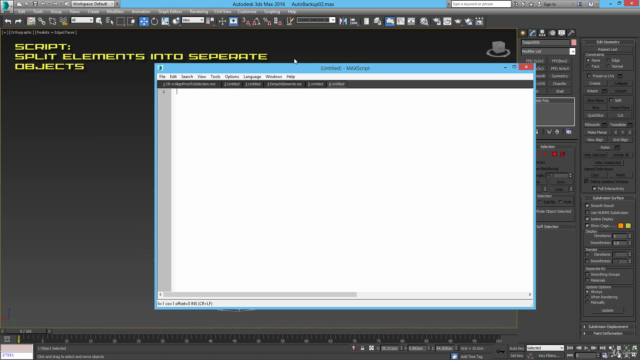Click the time slider 0 / 100
The height and width of the screenshot is (360, 640).
(25, 331)
